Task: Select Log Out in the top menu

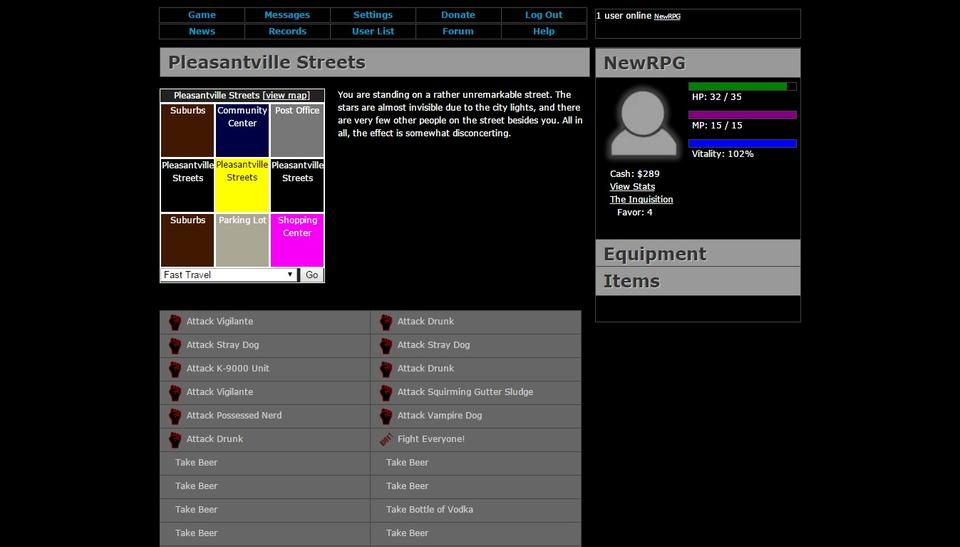Action: 544,15
